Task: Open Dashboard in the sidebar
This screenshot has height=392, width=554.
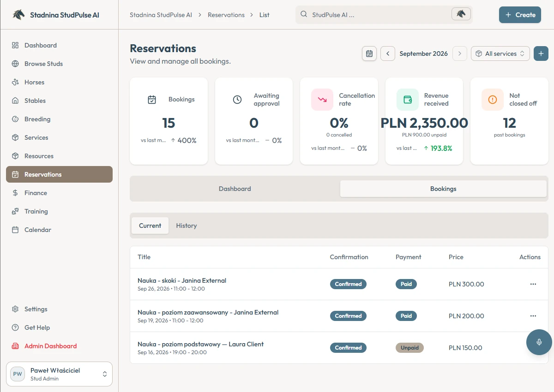Action: pos(59,45)
